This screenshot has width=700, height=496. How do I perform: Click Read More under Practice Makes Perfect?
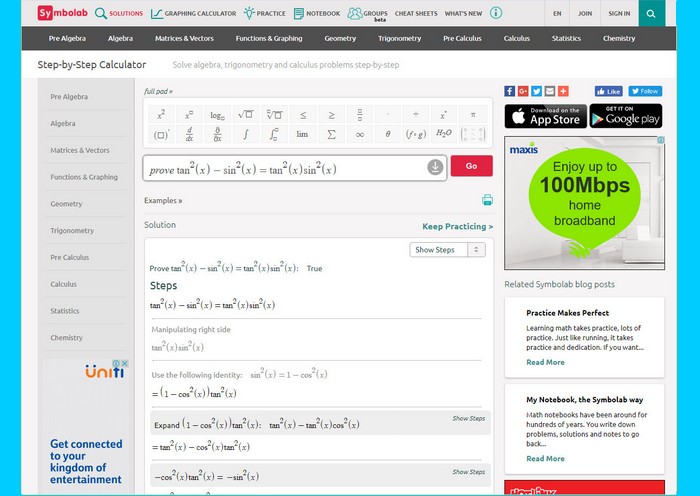545,362
